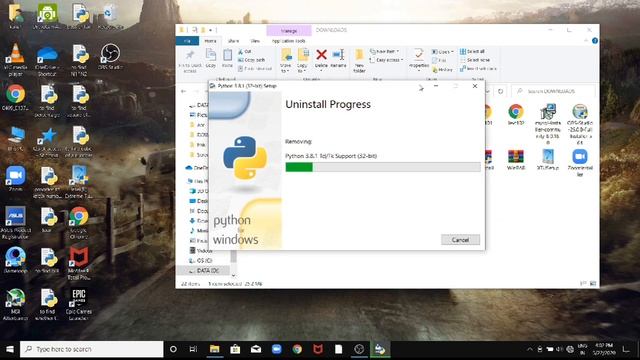640x360 pixels.
Task: Click navigation pane scroll down arrow
Action: (x=233, y=275)
